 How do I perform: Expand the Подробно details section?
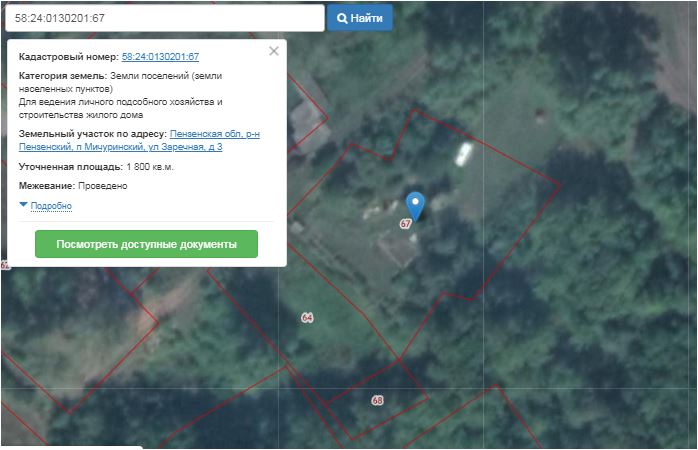pyautogui.click(x=51, y=206)
